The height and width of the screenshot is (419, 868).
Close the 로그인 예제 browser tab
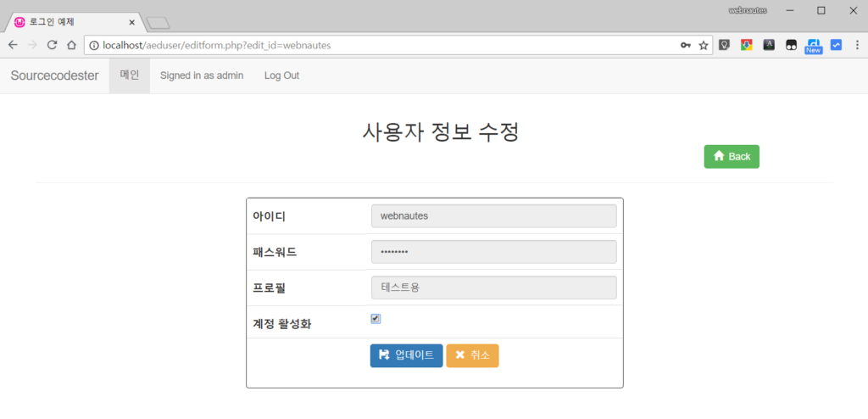click(131, 22)
